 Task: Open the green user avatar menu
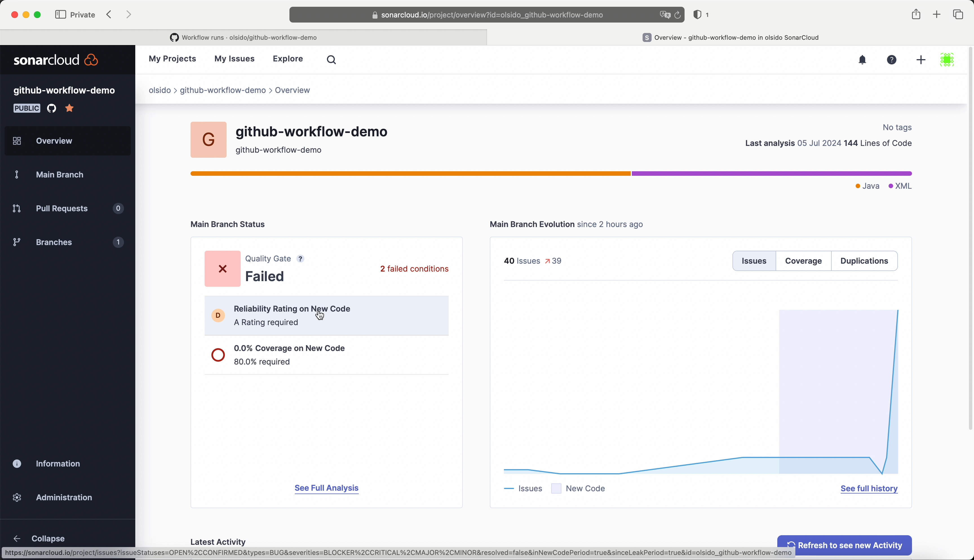(947, 60)
